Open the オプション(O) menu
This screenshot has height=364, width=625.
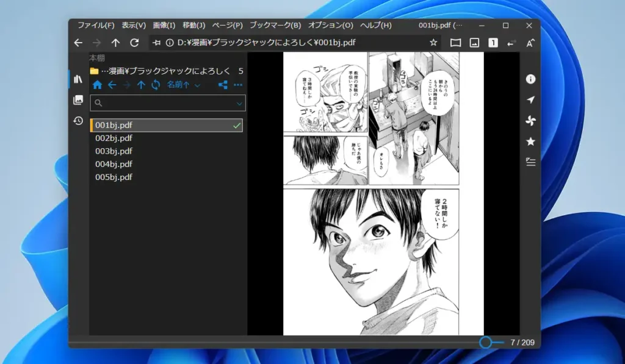coord(330,26)
